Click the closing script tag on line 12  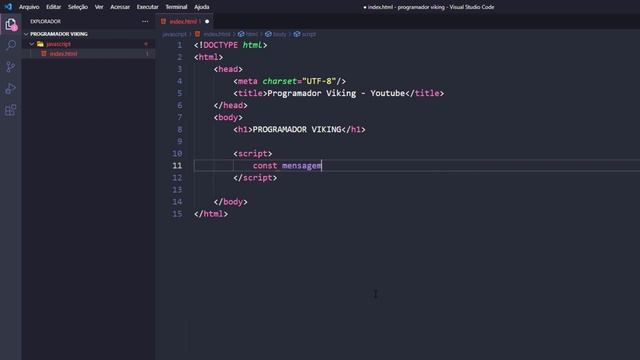point(255,178)
